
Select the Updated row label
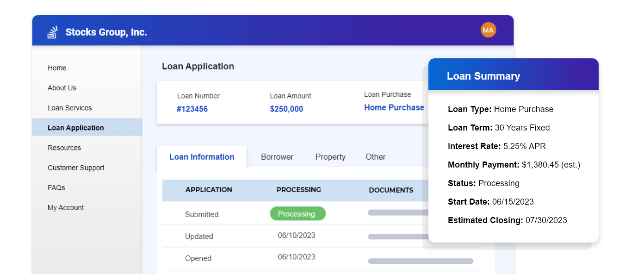[x=199, y=237]
